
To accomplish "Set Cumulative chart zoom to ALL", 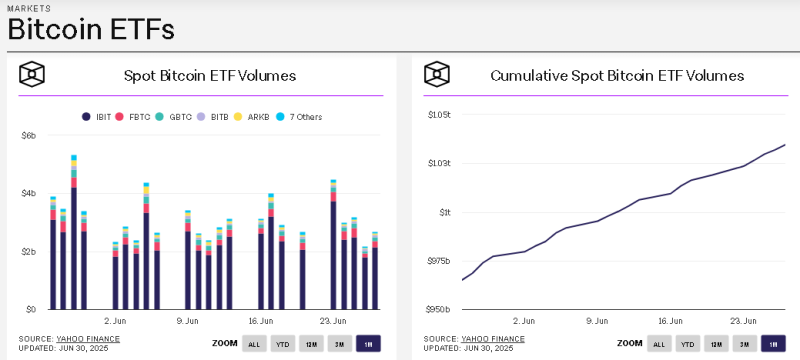I will 659,344.
